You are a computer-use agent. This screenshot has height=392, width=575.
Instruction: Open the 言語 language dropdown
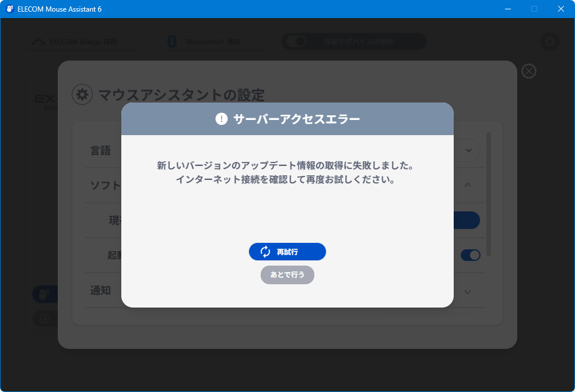(x=468, y=150)
